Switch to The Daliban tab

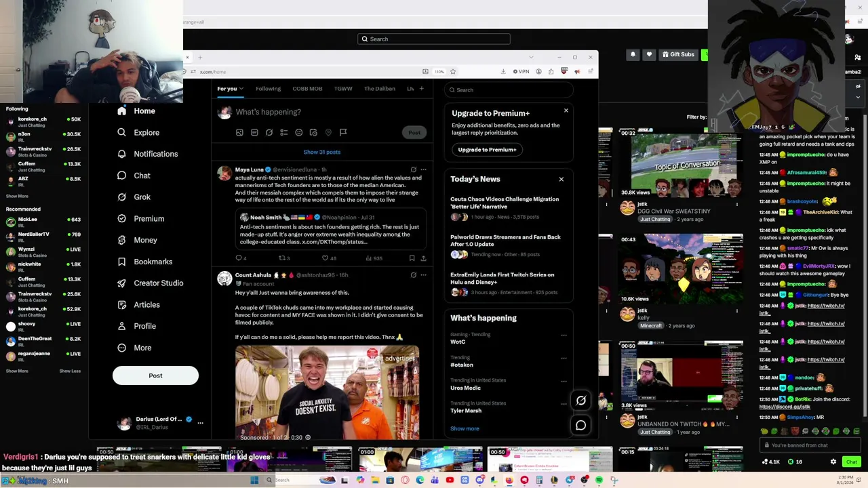(380, 89)
